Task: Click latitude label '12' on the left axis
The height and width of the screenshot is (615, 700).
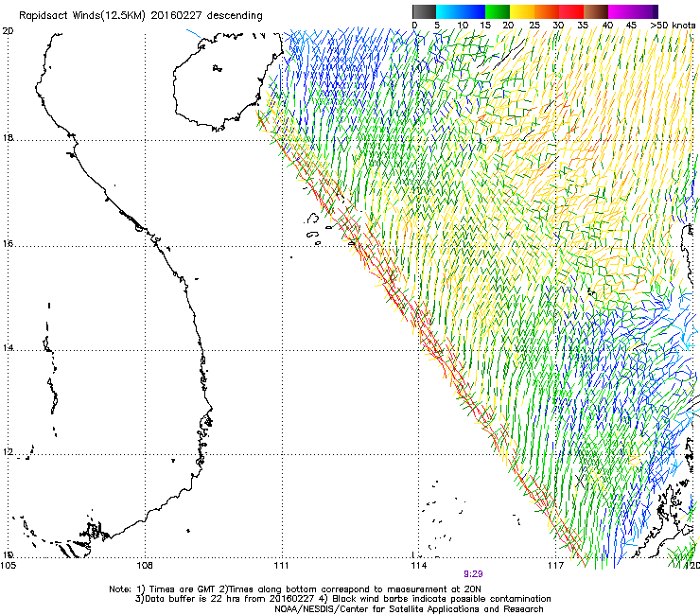Action: pyautogui.click(x=8, y=452)
